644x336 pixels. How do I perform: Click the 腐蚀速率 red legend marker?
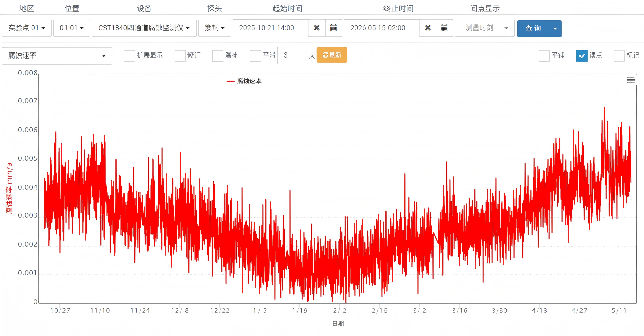pyautogui.click(x=231, y=81)
